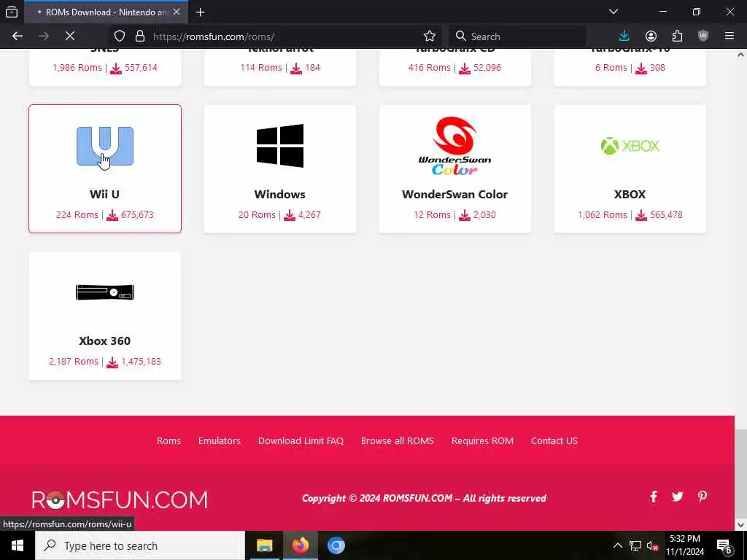Open File Explorer from taskbar

point(264,545)
